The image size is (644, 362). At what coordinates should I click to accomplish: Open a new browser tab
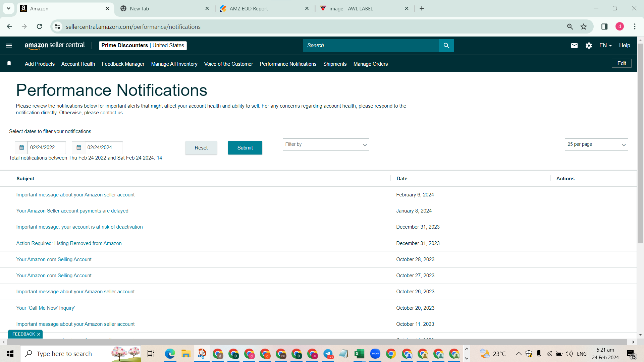pyautogui.click(x=422, y=8)
